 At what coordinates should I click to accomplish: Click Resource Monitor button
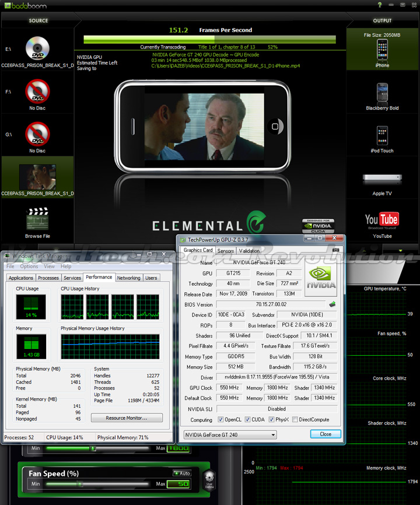[127, 418]
